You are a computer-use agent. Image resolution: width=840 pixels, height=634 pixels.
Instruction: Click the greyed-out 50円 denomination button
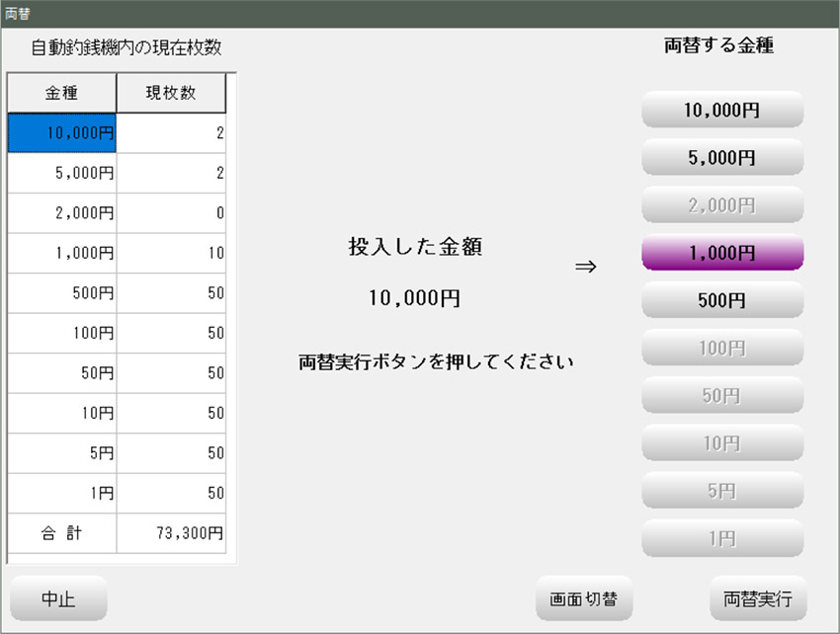coord(722,395)
